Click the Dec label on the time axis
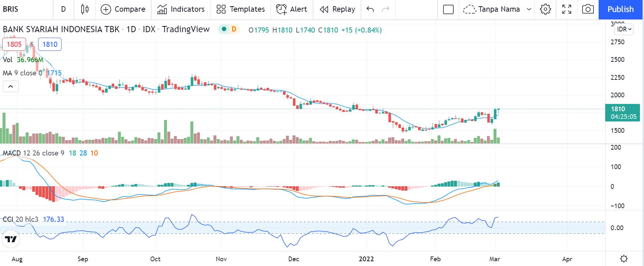The width and height of the screenshot is (644, 266). tap(294, 259)
